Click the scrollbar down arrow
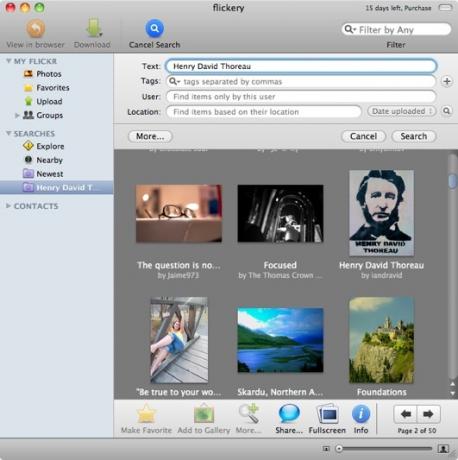The width and height of the screenshot is (458, 460). coord(452,393)
